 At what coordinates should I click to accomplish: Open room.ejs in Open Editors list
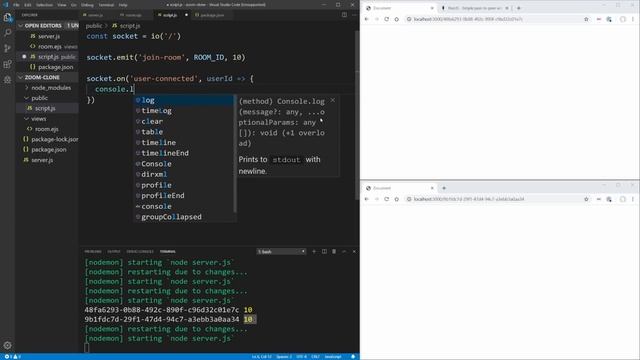tap(47, 47)
